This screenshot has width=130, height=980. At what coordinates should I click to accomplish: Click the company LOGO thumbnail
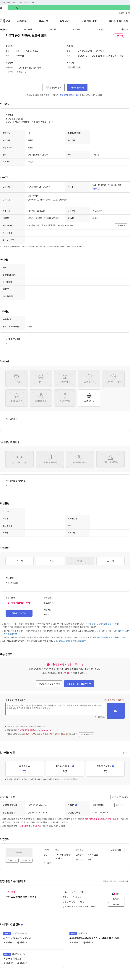pyautogui.click(x=19, y=852)
